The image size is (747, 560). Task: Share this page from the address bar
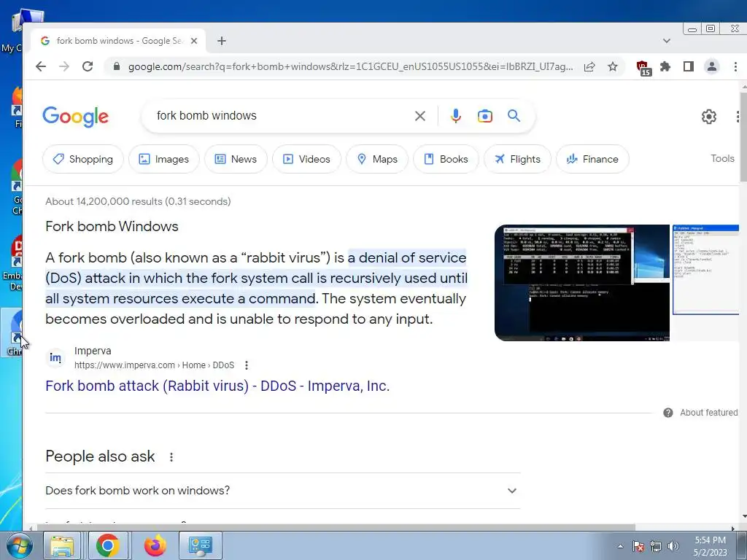coord(589,66)
